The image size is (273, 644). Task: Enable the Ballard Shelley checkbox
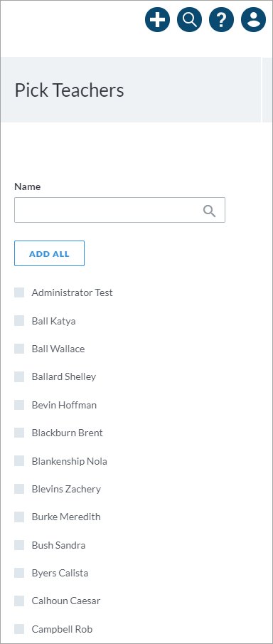pyautogui.click(x=19, y=376)
